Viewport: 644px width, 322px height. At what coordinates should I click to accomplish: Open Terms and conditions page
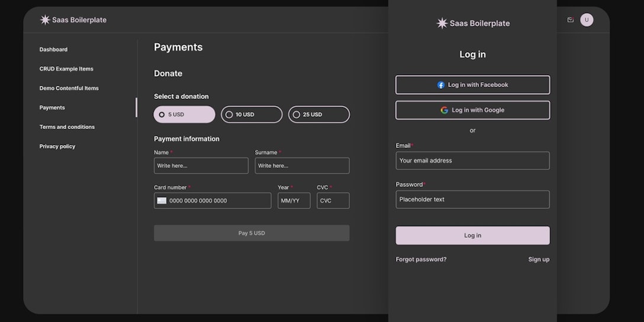(67, 127)
